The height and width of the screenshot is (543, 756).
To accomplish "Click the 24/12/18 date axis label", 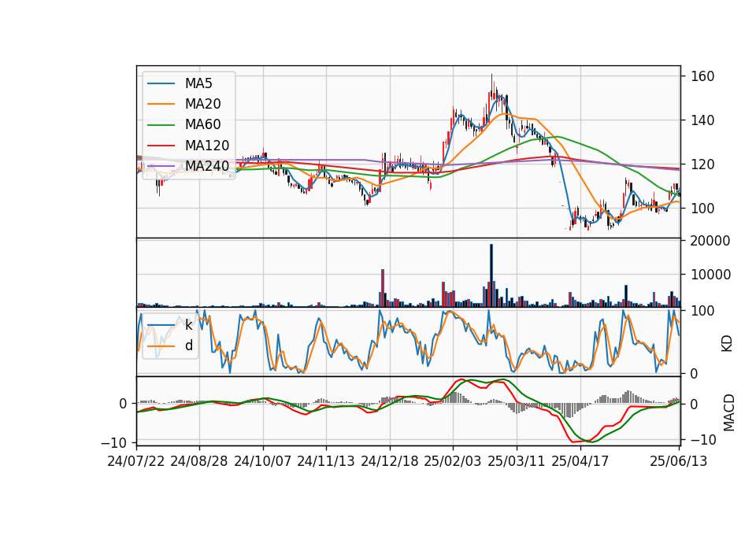I will 390,461.
